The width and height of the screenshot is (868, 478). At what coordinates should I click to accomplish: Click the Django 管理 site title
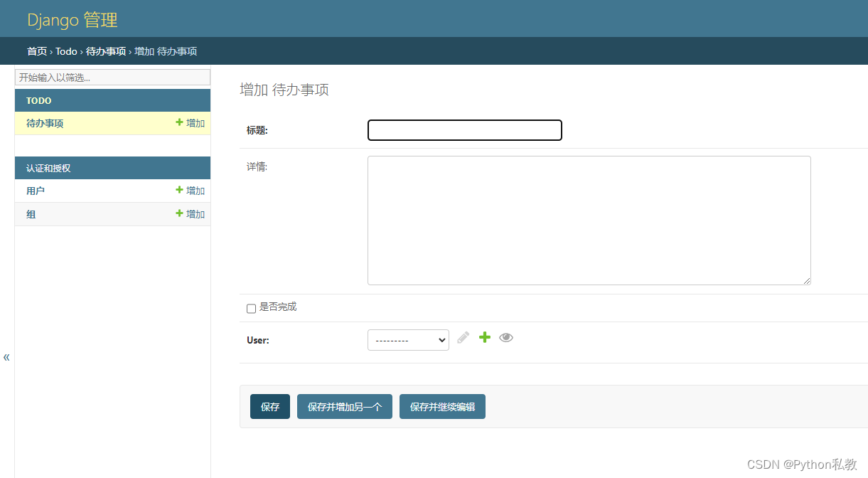click(x=73, y=19)
